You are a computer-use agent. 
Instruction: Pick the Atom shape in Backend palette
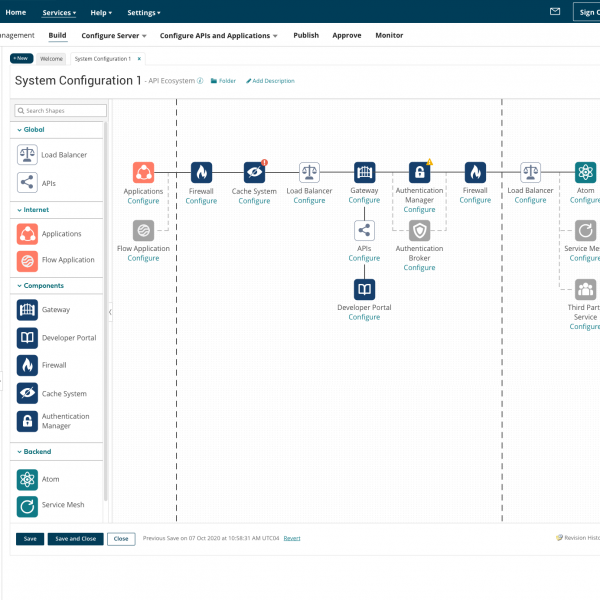[x=27, y=479]
